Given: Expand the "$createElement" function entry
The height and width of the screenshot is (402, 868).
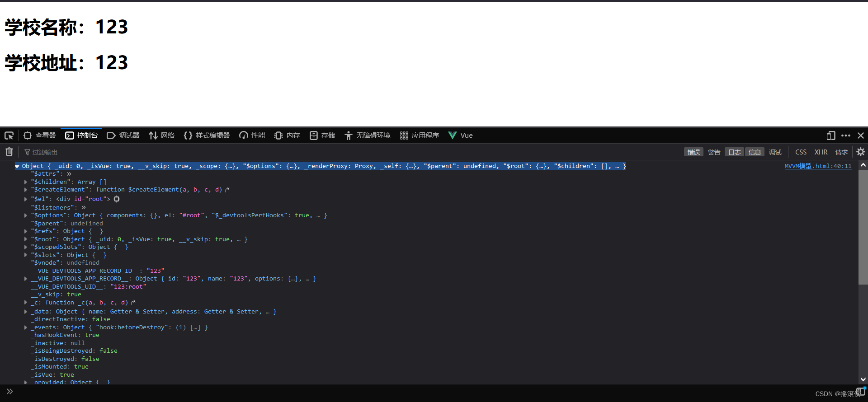Looking at the screenshot, I should click(x=26, y=190).
